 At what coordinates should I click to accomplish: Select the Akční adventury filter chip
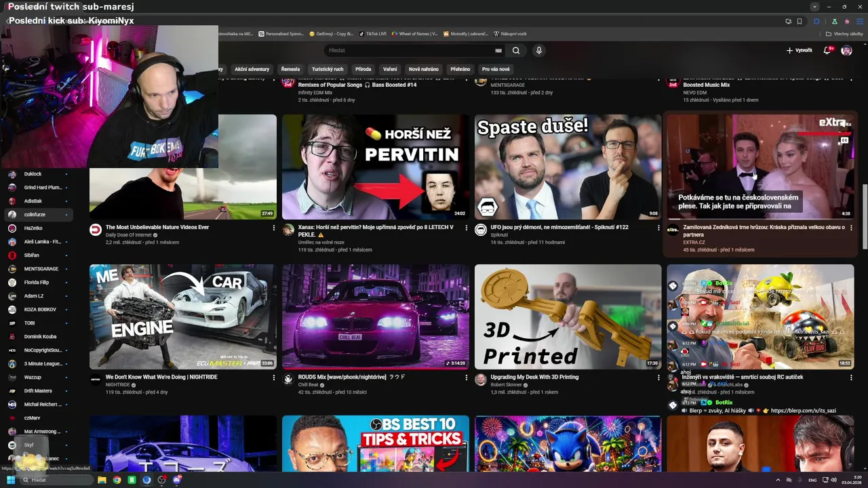coord(252,69)
